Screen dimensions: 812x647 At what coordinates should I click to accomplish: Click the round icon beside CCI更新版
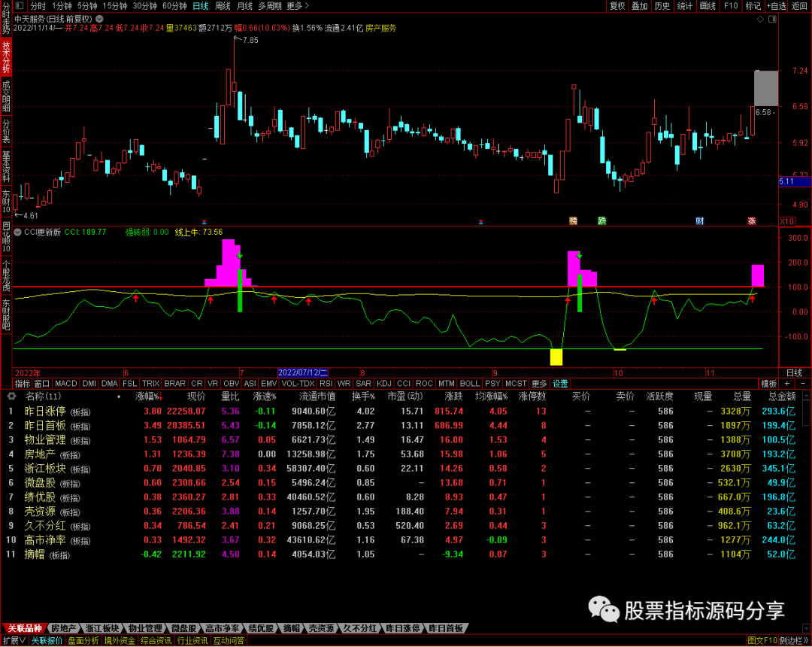point(17,232)
